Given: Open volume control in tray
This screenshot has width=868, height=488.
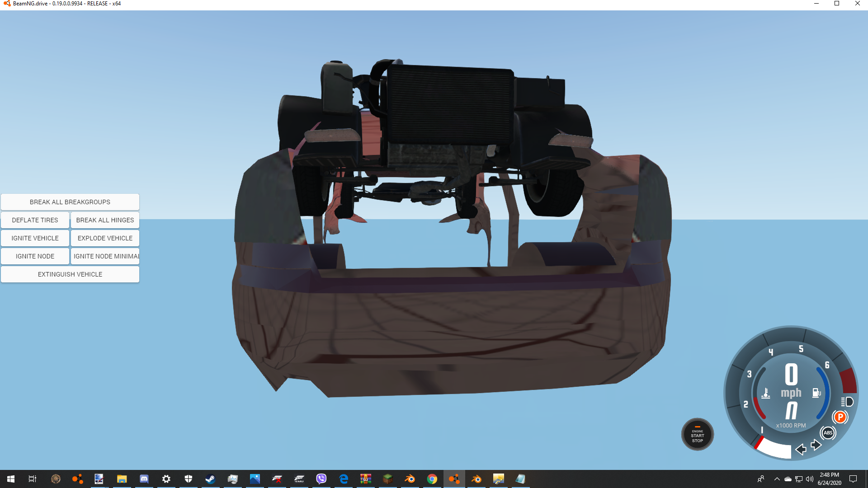Looking at the screenshot, I should click(x=810, y=479).
